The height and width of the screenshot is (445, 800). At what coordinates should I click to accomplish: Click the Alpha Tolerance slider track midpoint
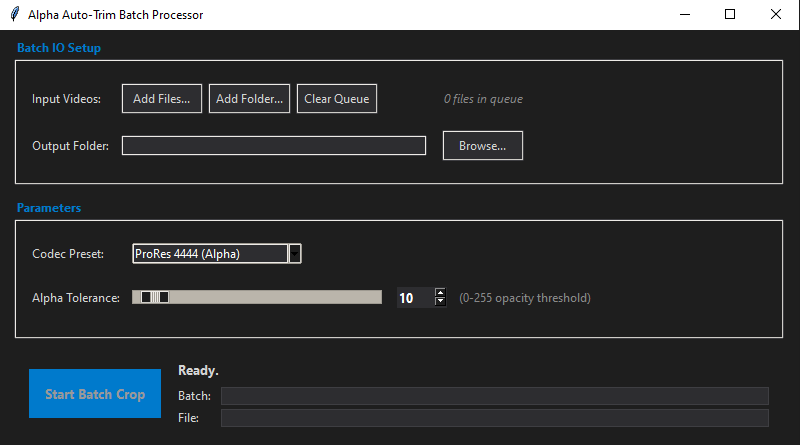tap(257, 297)
